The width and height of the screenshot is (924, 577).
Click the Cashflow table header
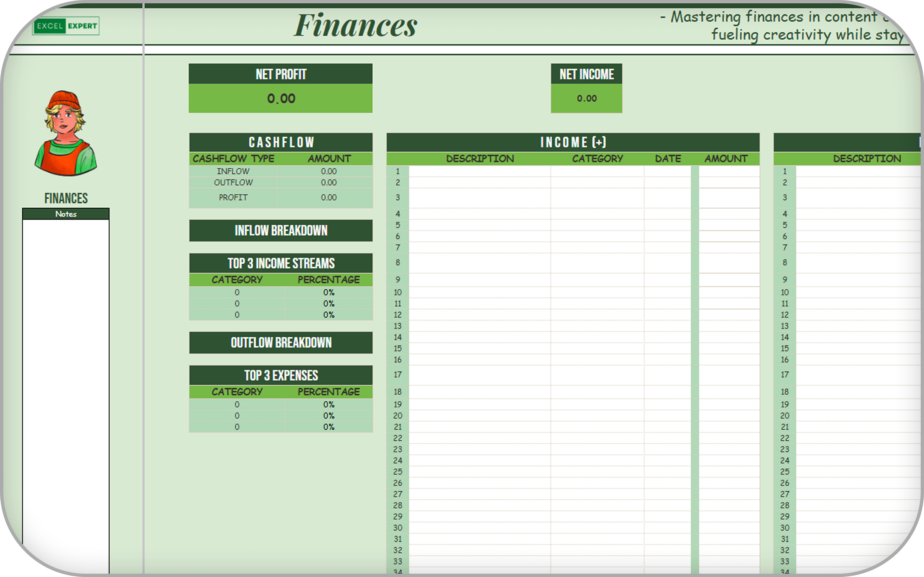tap(281, 142)
